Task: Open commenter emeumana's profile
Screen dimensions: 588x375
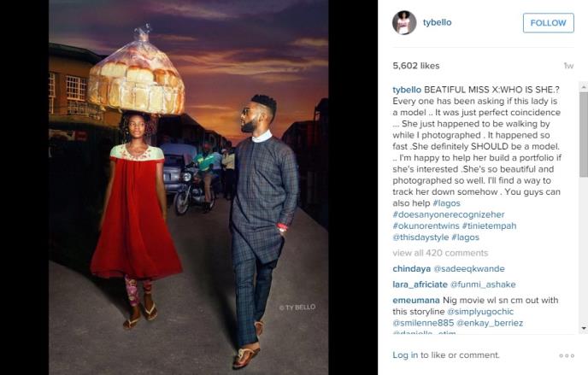Action: [416, 300]
